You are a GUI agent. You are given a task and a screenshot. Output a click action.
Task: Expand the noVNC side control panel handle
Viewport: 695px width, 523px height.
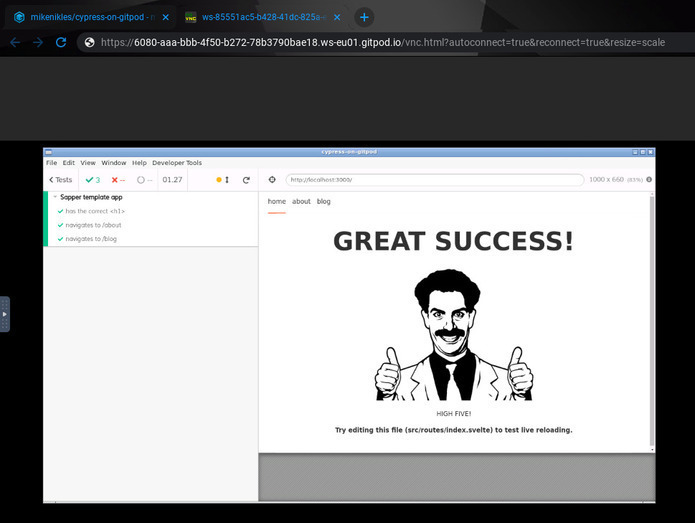tap(4, 313)
